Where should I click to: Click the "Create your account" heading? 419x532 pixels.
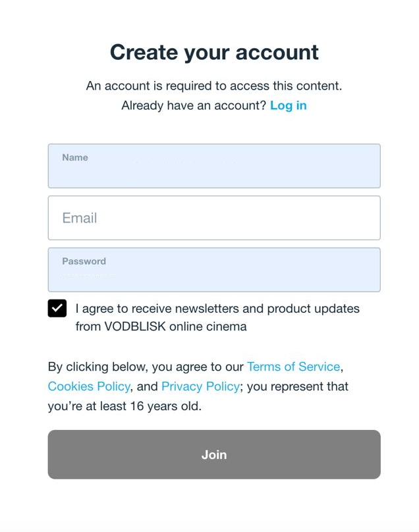(x=214, y=52)
